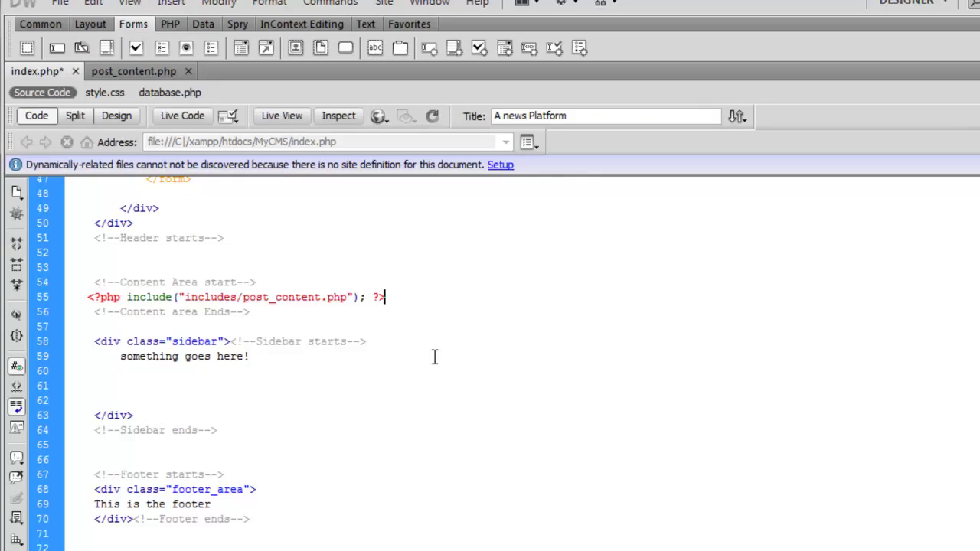Image resolution: width=980 pixels, height=551 pixels.
Task: Insert a Radio Group
Action: (211, 48)
